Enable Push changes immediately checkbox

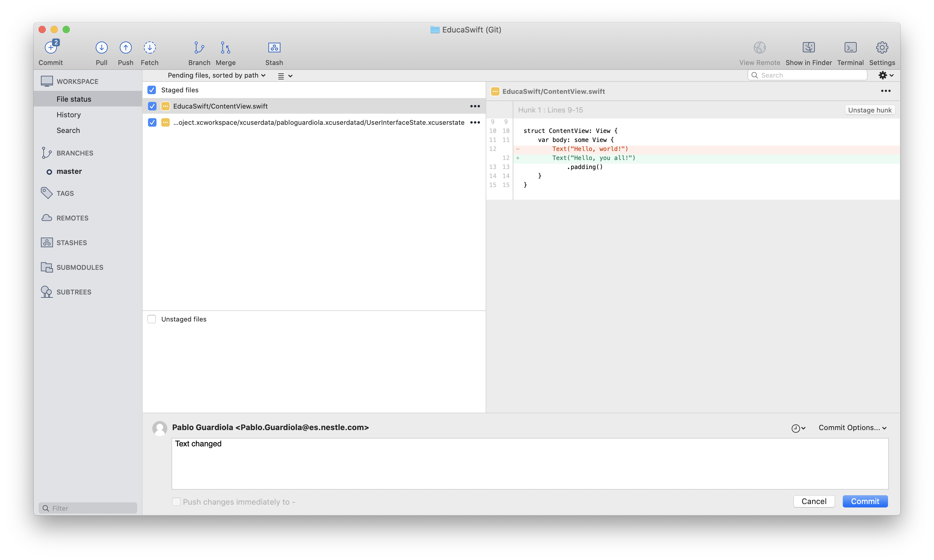[176, 502]
